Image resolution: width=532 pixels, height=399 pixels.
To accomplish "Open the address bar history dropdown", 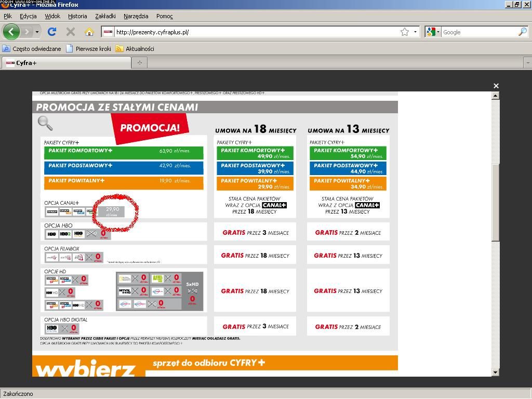I will [x=415, y=32].
